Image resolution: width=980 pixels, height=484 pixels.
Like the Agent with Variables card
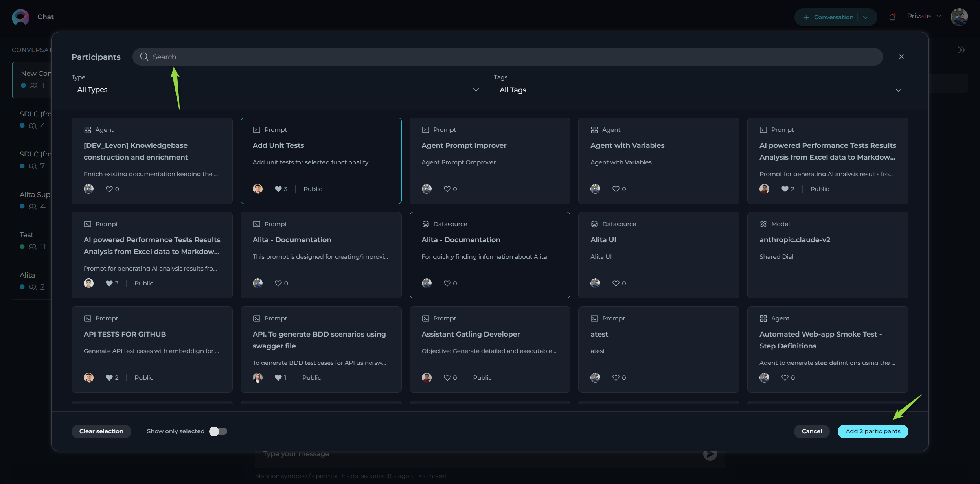(x=616, y=189)
